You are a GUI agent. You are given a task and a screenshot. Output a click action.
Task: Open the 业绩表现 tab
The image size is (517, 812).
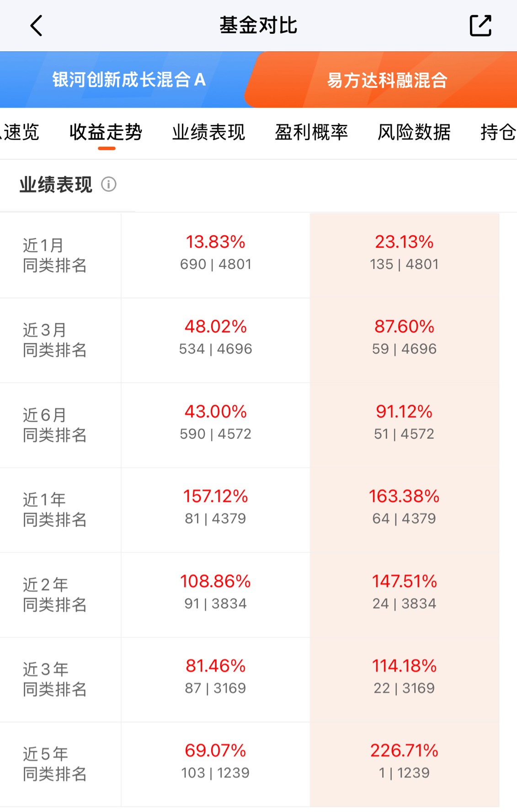[x=209, y=132]
